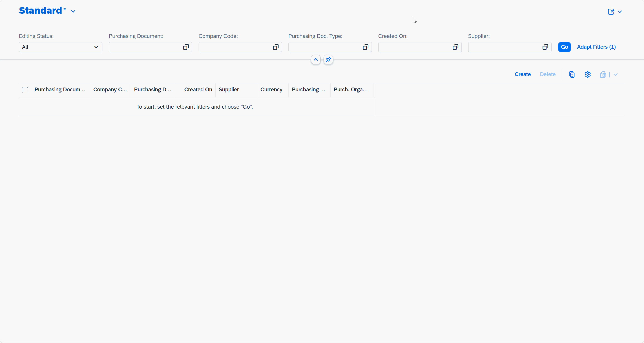Pin the filter header bar
Image resolution: width=644 pixels, height=343 pixels.
click(x=328, y=60)
